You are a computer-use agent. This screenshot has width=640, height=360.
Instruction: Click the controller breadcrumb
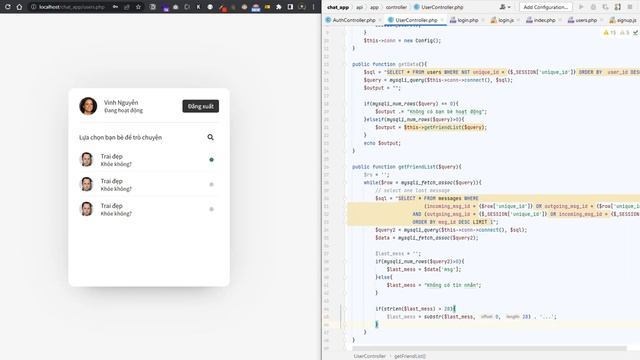point(396,7)
